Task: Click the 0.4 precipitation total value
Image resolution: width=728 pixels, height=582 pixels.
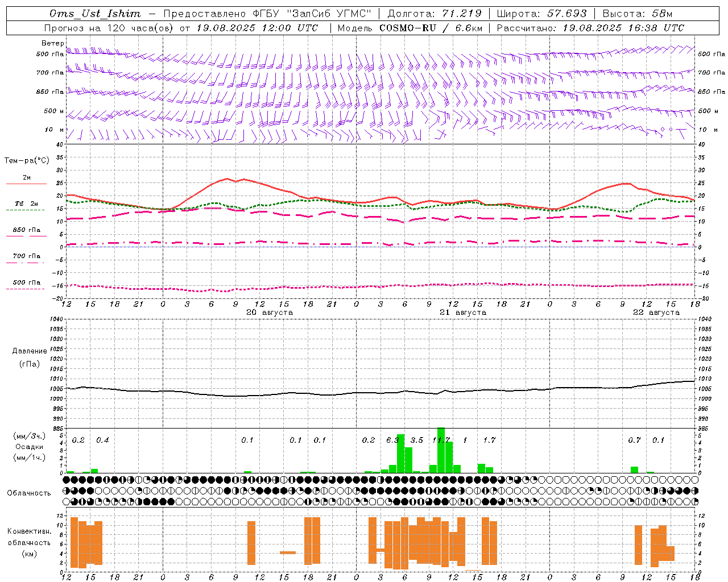Action: coord(102,440)
